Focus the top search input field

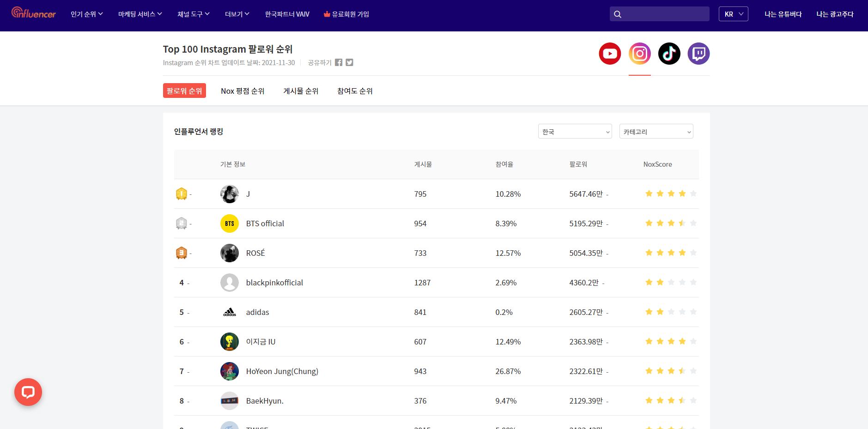(665, 14)
